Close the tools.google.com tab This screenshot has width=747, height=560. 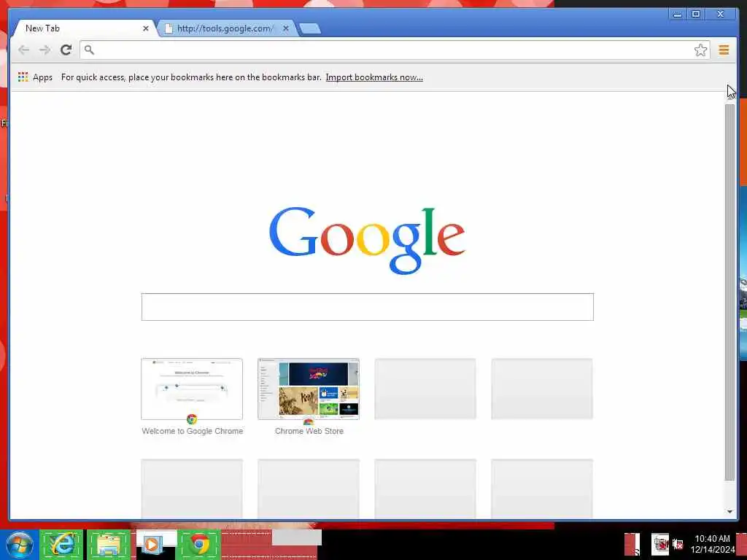coord(285,28)
